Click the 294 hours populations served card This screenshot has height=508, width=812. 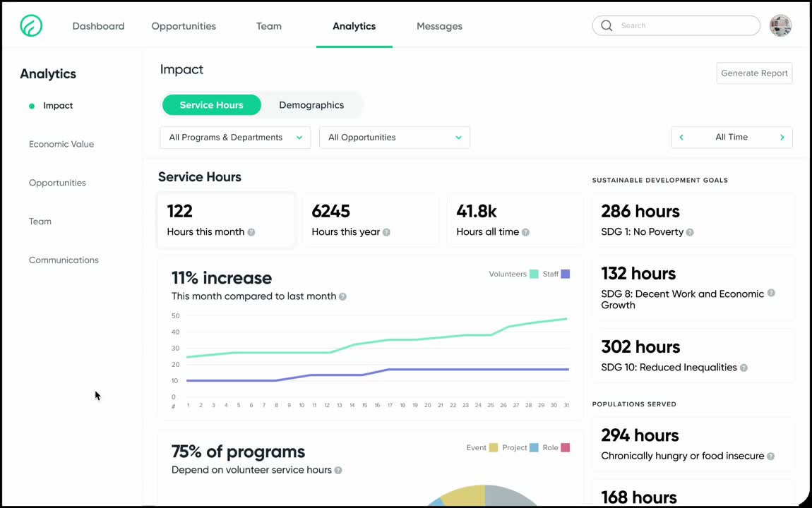[x=693, y=445]
